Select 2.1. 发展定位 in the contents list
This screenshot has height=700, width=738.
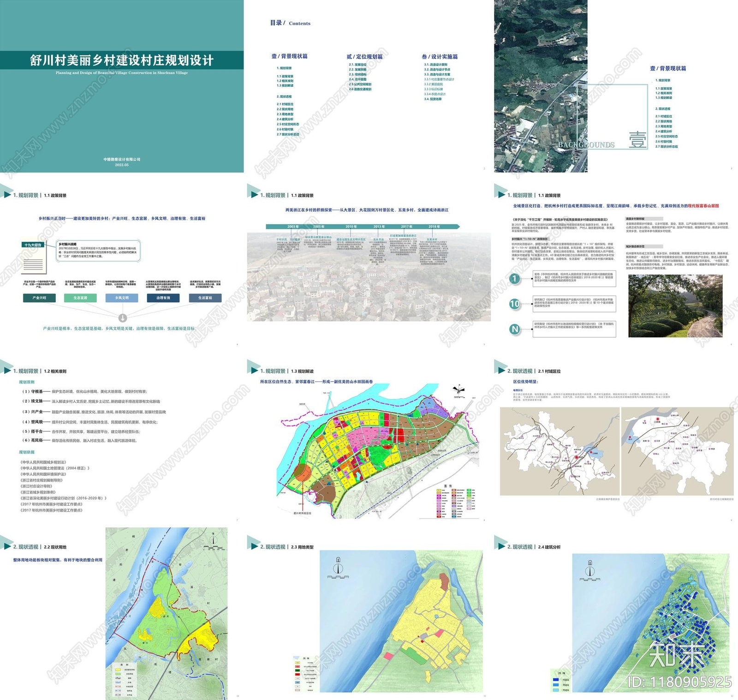tap(357, 65)
